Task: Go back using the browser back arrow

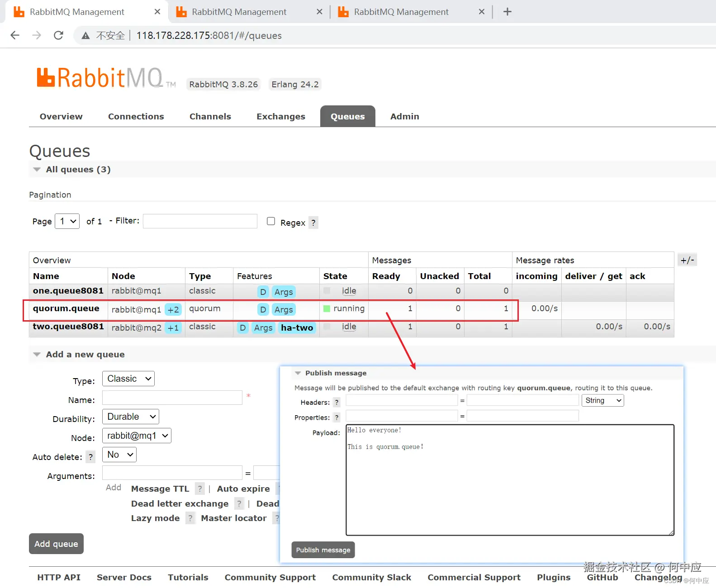Action: [x=15, y=35]
